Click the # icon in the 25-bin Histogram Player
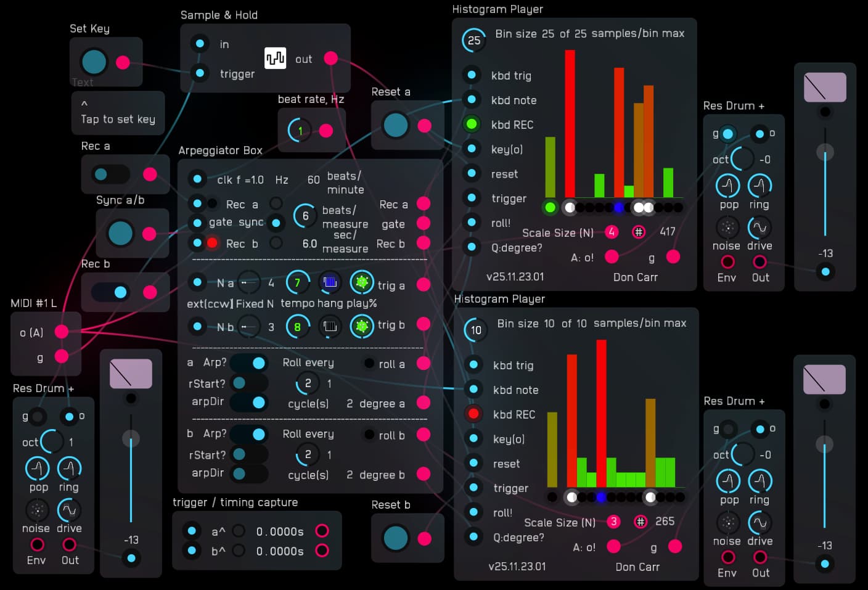Viewport: 868px width, 590px height. tap(639, 232)
